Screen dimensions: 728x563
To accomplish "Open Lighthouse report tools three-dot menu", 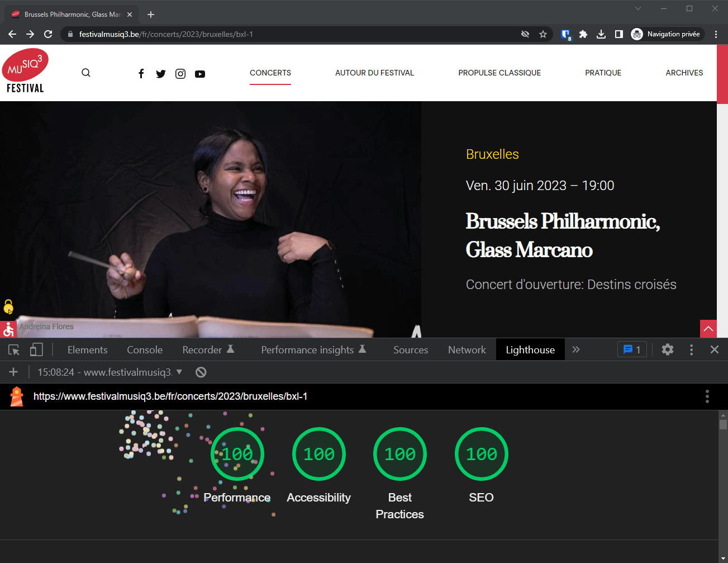I will (707, 396).
